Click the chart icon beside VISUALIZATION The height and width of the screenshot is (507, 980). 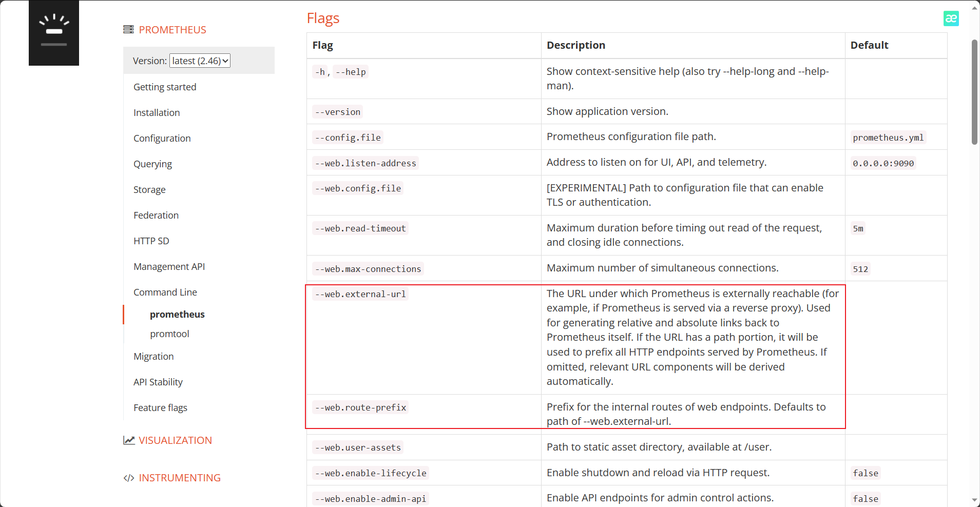pos(129,440)
